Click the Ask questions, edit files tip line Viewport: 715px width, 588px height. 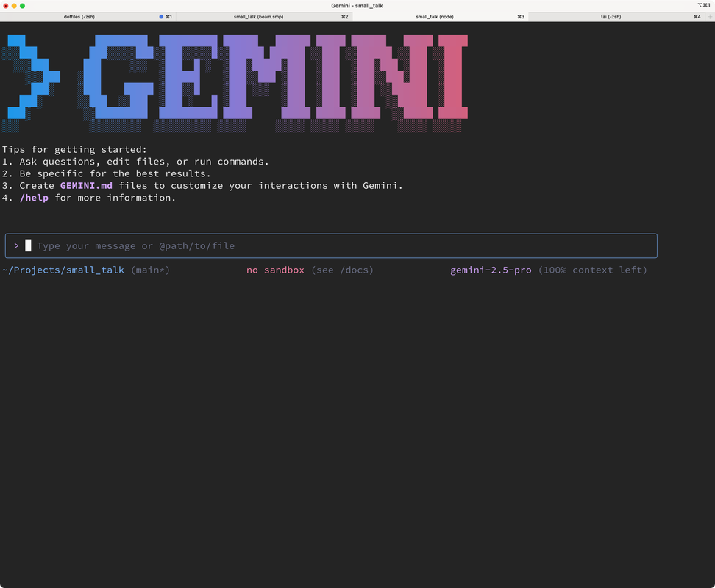(135, 162)
